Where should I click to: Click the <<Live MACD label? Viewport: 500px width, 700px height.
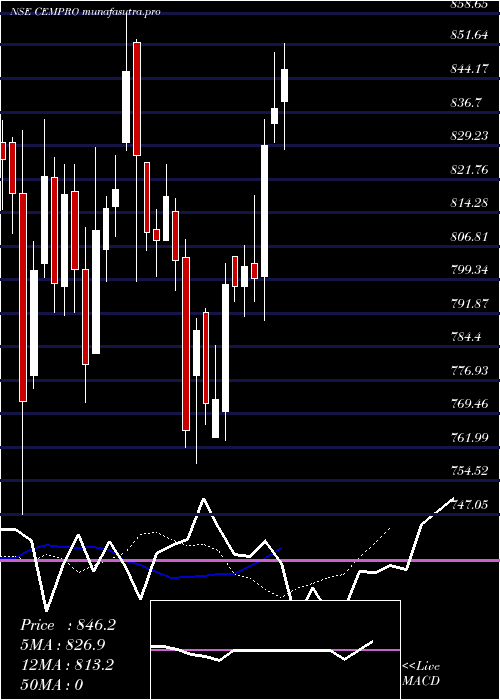[x=421, y=674]
